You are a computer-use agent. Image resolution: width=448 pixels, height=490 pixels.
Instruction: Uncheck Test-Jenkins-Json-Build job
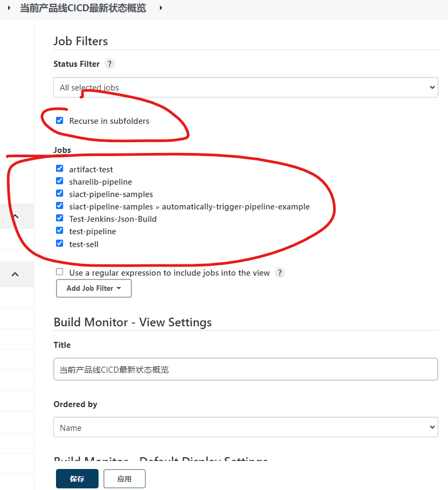point(60,218)
